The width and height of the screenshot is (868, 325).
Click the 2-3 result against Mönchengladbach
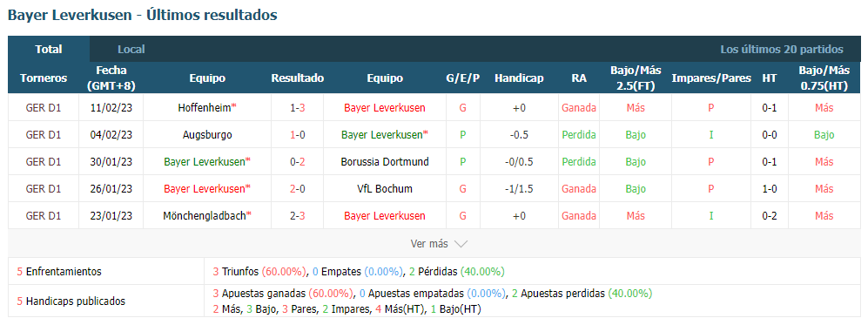click(297, 216)
